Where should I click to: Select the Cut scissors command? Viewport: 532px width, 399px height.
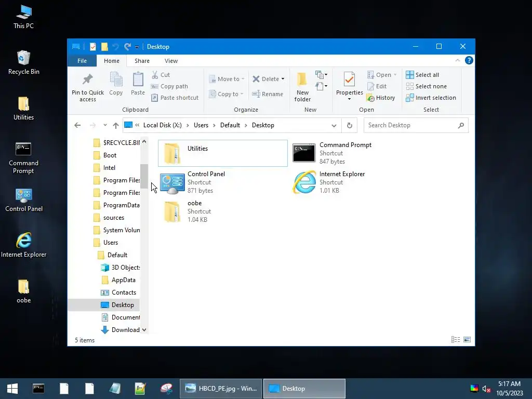(x=161, y=75)
